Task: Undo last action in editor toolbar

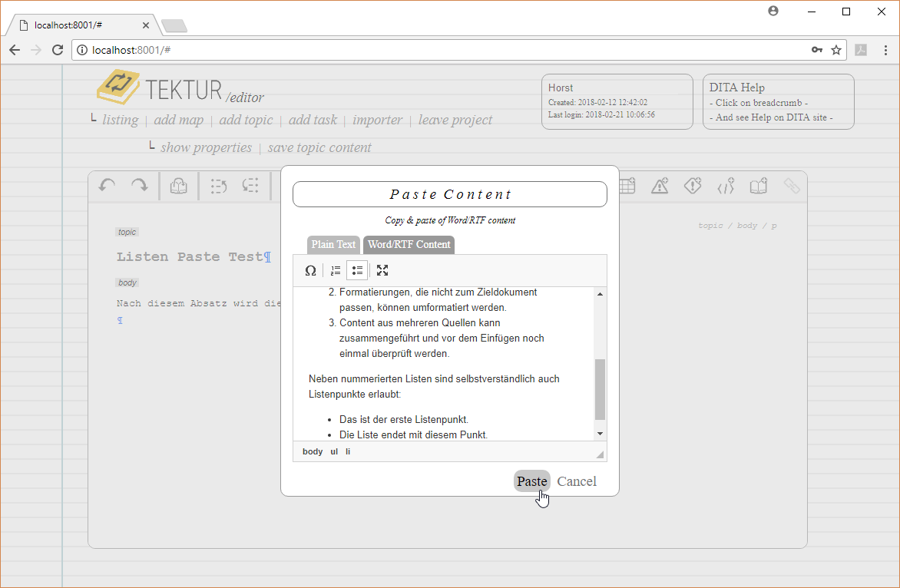Action: (x=108, y=186)
